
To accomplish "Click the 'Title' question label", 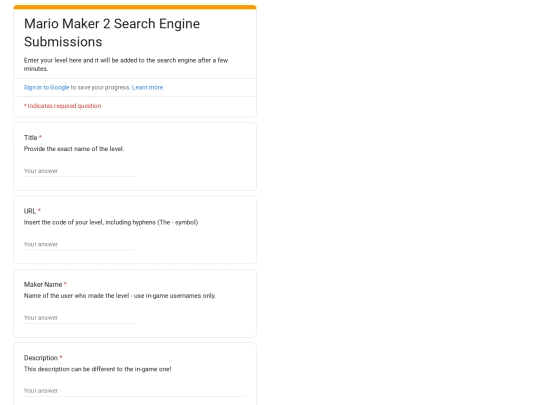I will pos(30,137).
